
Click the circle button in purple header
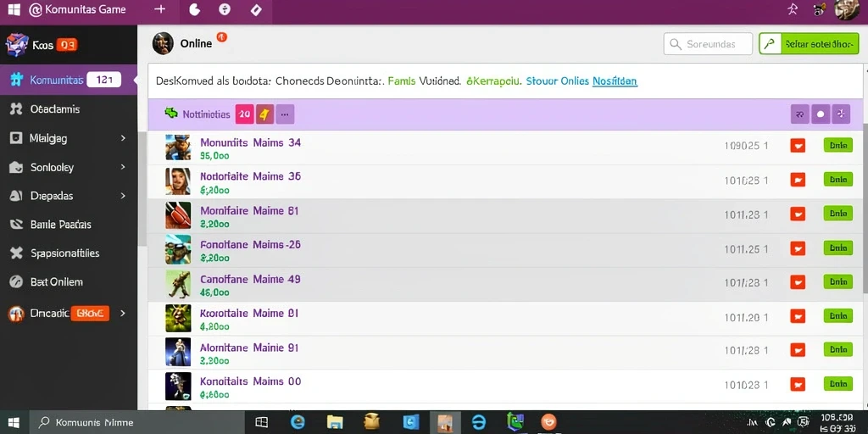click(x=821, y=114)
